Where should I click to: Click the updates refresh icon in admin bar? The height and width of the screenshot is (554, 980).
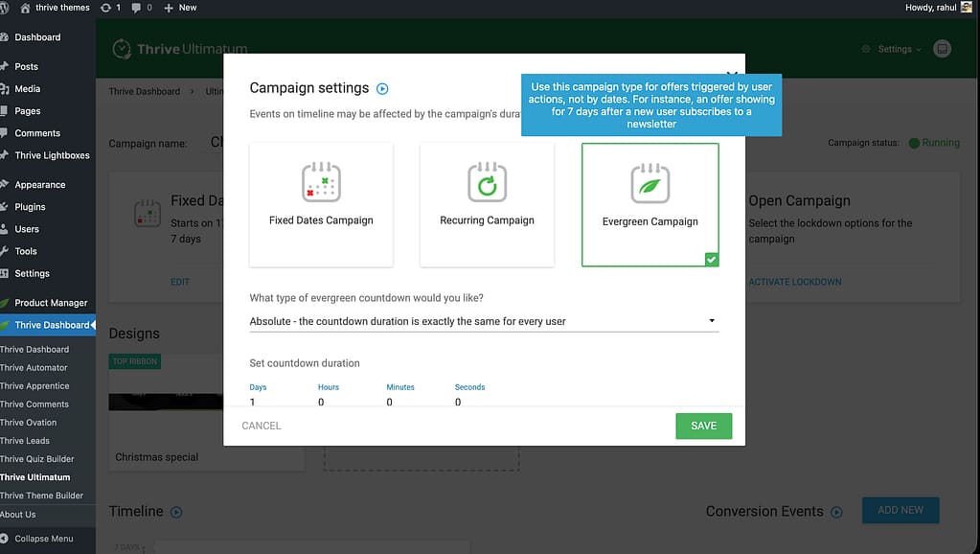tap(105, 8)
